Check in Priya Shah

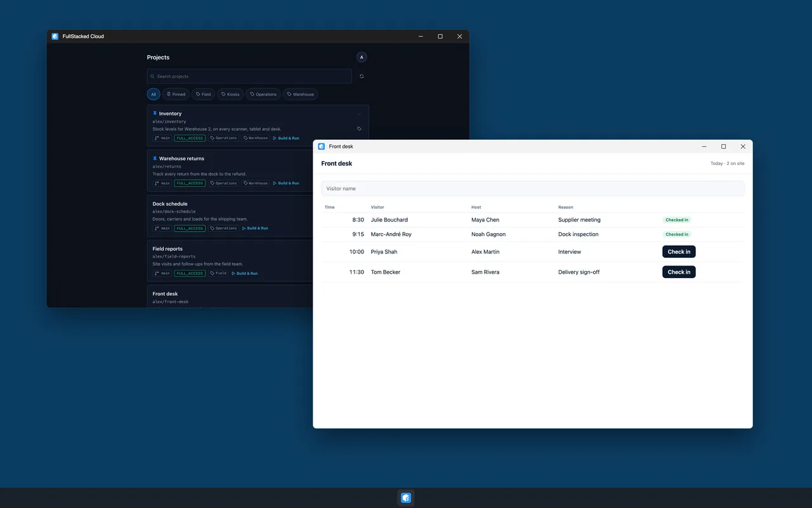679,252
